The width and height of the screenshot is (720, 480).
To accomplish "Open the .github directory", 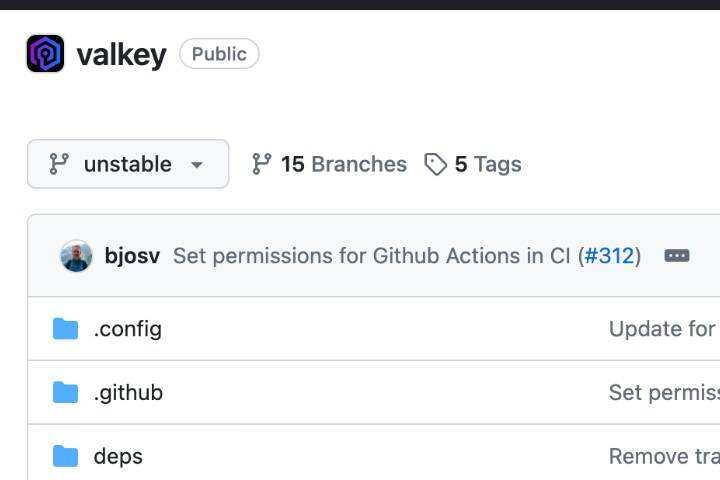I will pyautogui.click(x=128, y=393).
